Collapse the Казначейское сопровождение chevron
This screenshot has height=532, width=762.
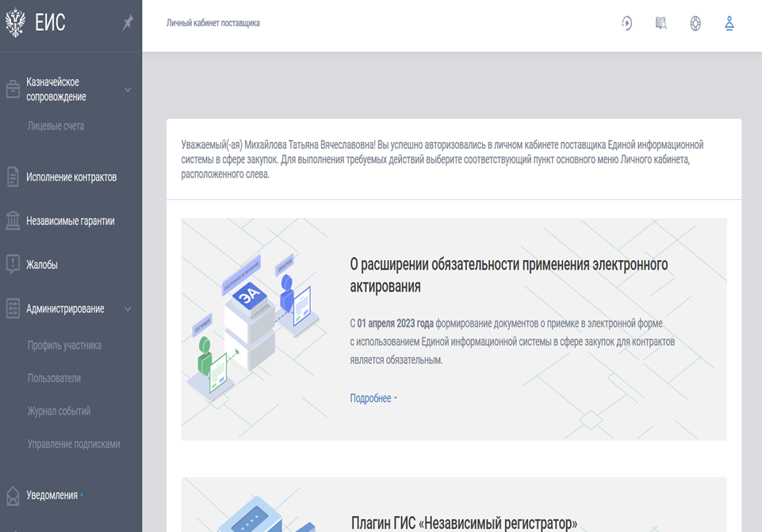click(x=128, y=90)
